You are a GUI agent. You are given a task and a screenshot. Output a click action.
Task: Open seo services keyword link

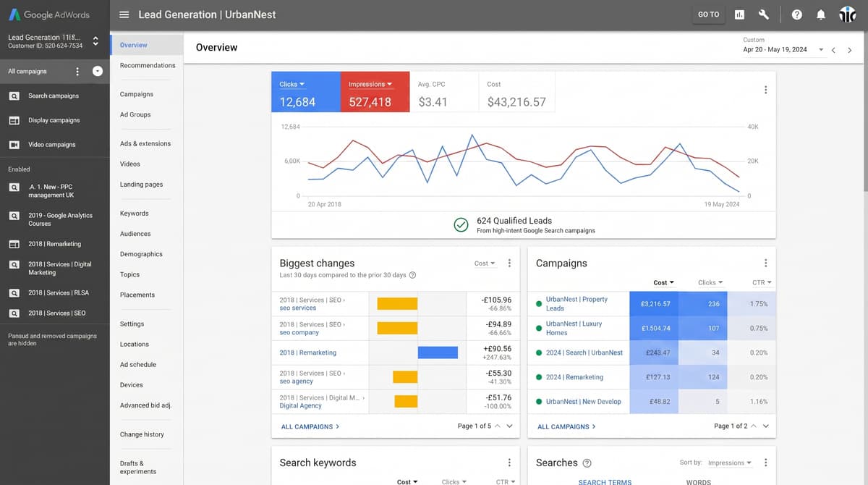tap(298, 308)
